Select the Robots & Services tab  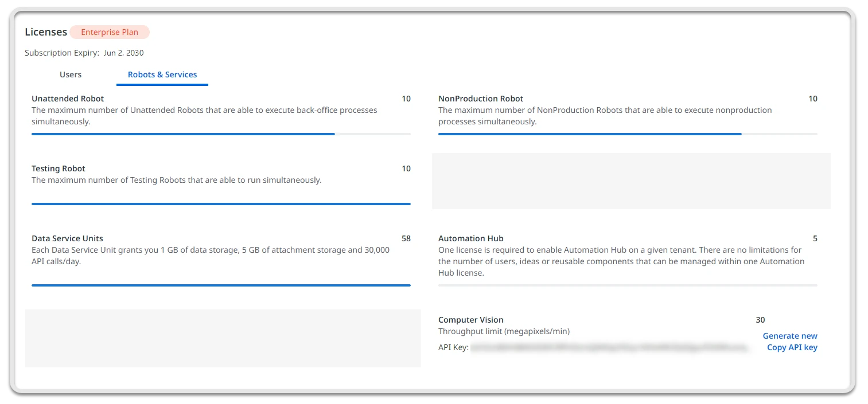162,74
